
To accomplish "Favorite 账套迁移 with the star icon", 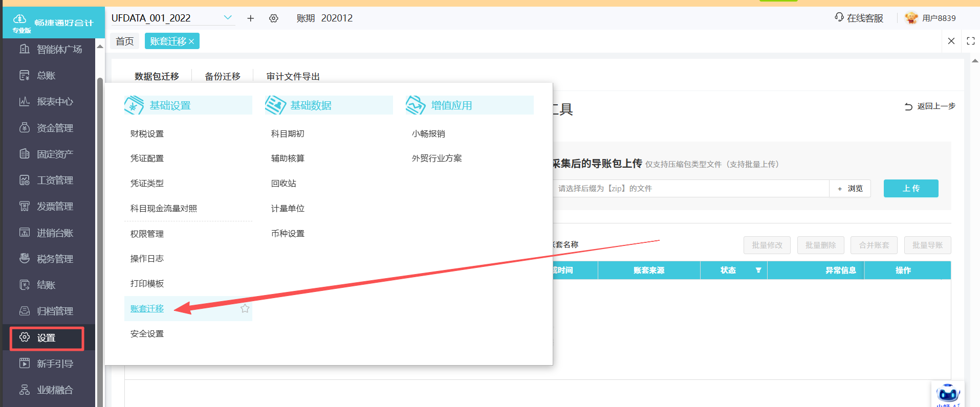I will (x=245, y=308).
